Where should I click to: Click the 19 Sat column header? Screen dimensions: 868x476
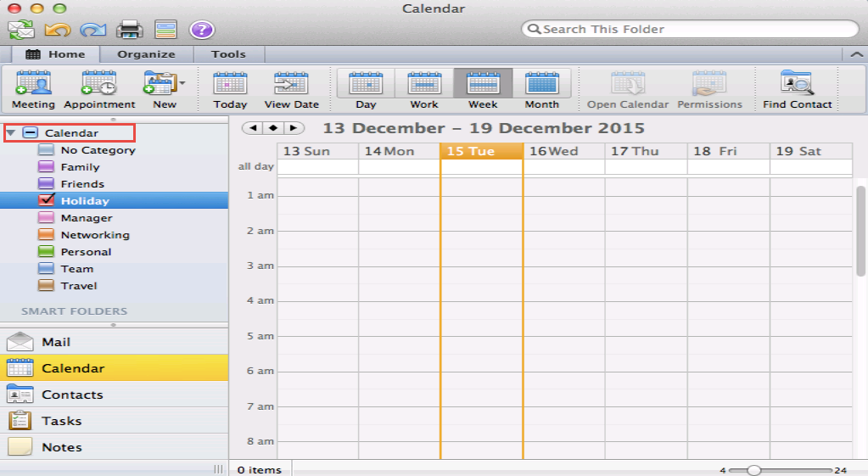point(811,151)
